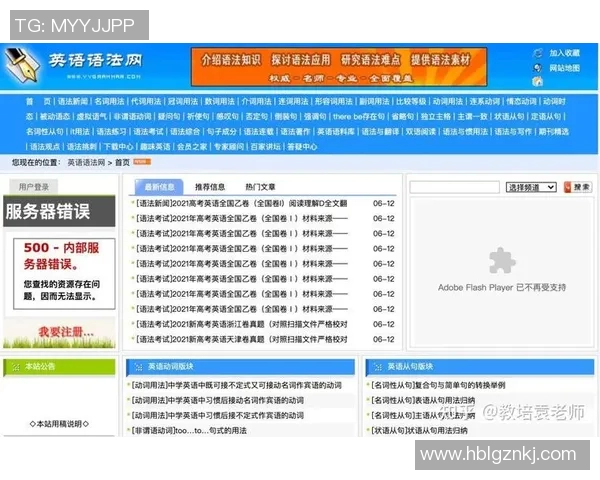The height and width of the screenshot is (480, 600).
Task: Open 下载中心 in the navigation bar
Action: [x=119, y=147]
